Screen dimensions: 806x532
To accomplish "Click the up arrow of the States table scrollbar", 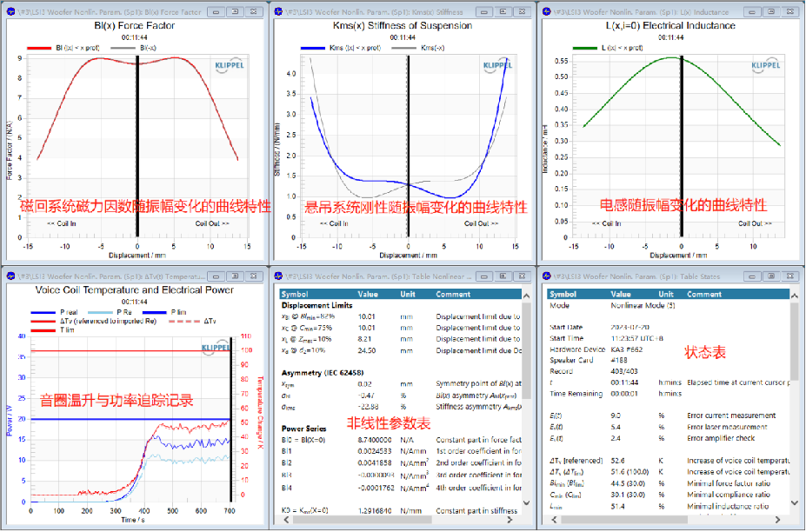I will 795,296.
